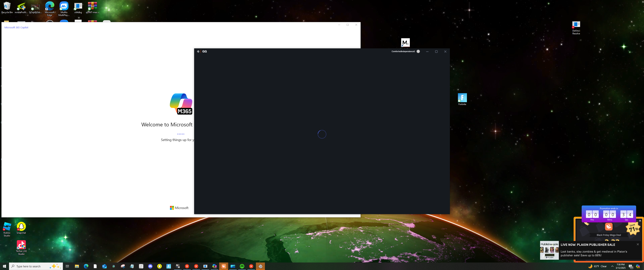Open the Fortnite taskbar icon
Image resolution: width=644 pixels, height=270 pixels.
tap(169, 266)
